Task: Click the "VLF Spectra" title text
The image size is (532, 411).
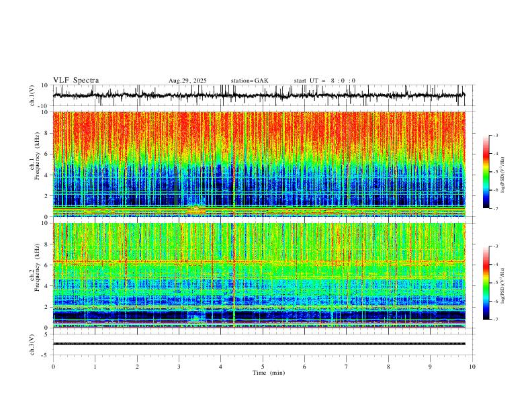Action: tap(76, 81)
